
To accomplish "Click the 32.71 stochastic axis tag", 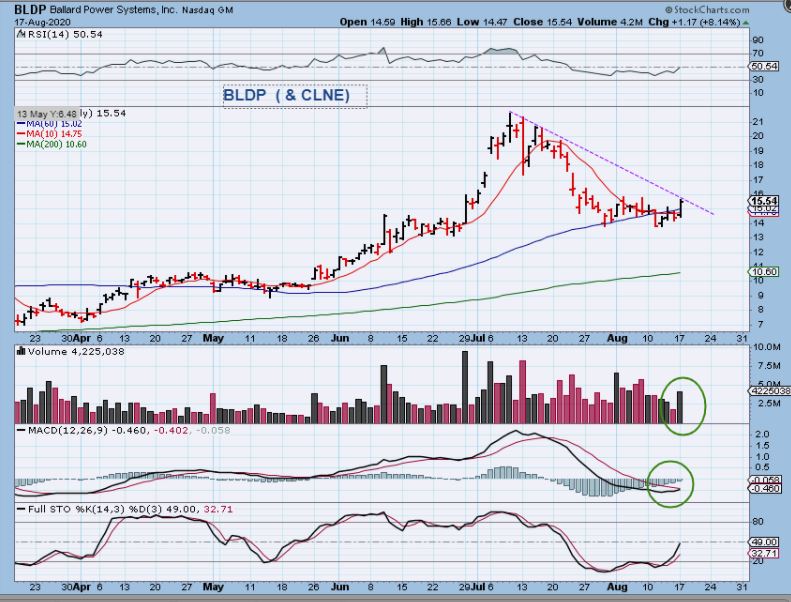I will coord(765,554).
